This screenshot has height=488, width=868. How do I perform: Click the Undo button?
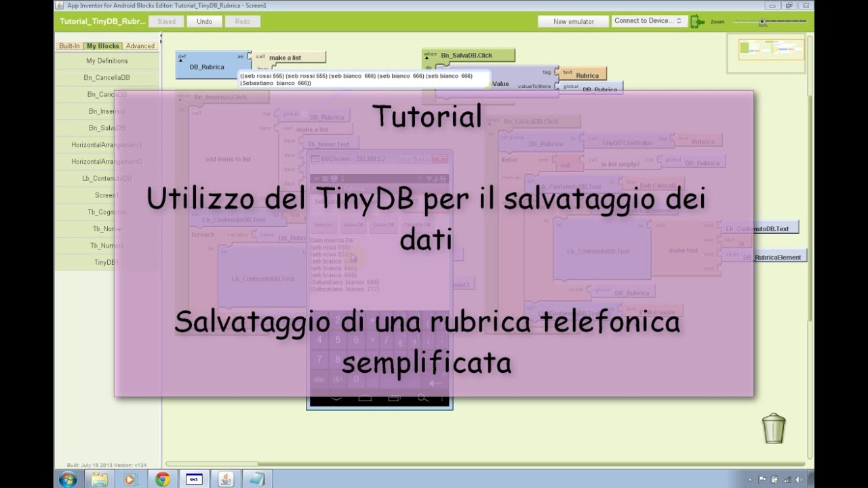(x=204, y=22)
